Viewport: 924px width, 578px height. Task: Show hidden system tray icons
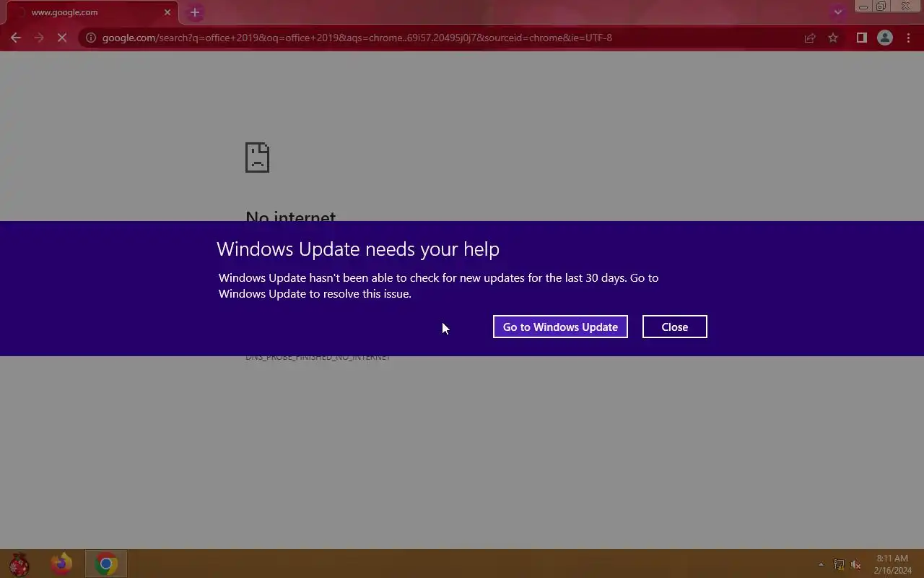pyautogui.click(x=821, y=564)
